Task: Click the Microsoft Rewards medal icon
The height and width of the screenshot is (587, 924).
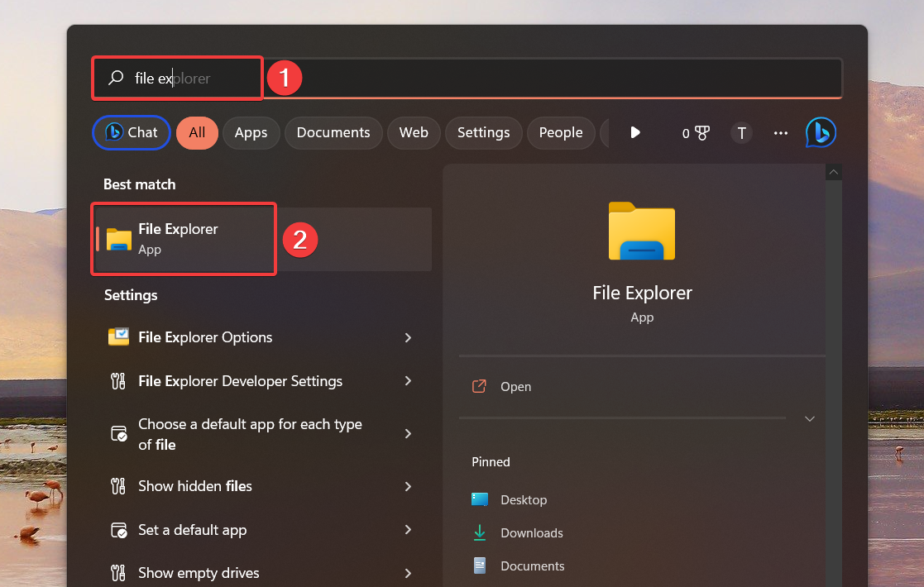Action: click(x=696, y=132)
